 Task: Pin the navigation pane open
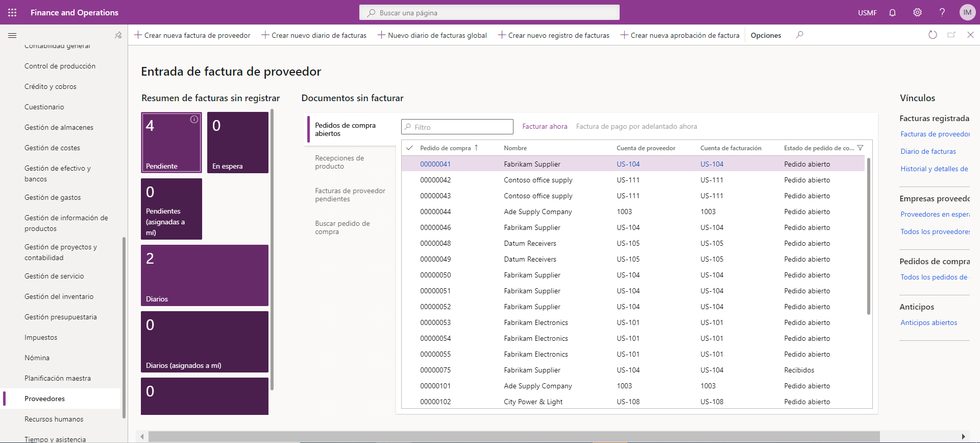(x=118, y=35)
